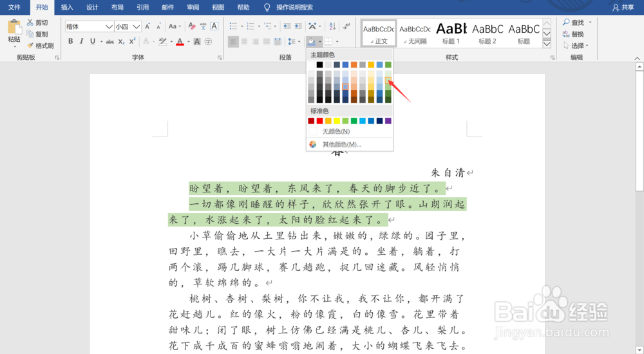Justify the paragraph text
The width and height of the screenshot is (644, 354).
coord(267,41)
